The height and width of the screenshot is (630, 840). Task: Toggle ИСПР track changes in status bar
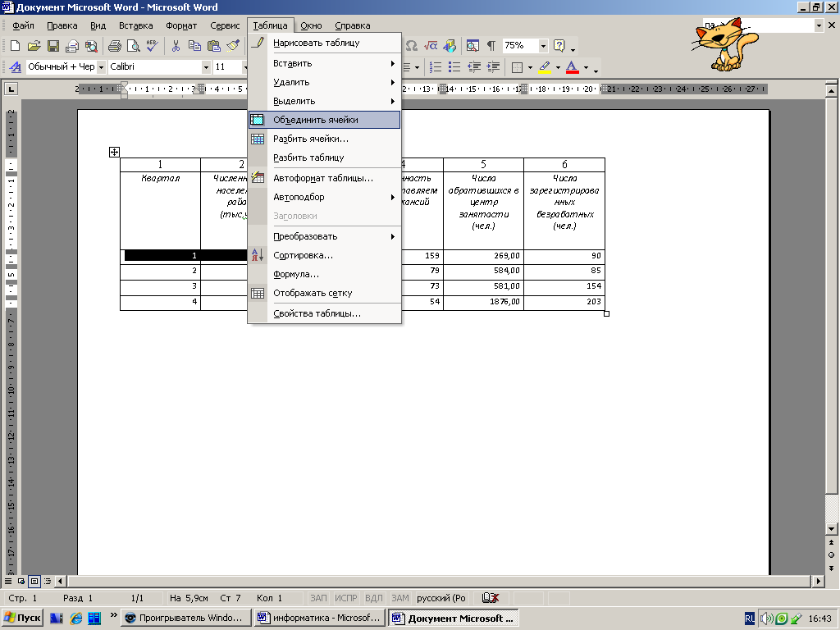[346, 599]
